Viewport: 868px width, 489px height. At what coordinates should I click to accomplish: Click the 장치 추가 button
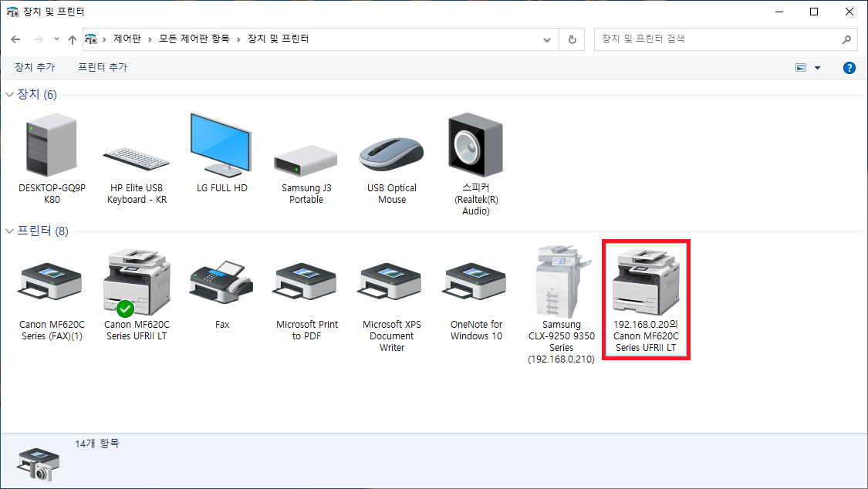point(34,67)
